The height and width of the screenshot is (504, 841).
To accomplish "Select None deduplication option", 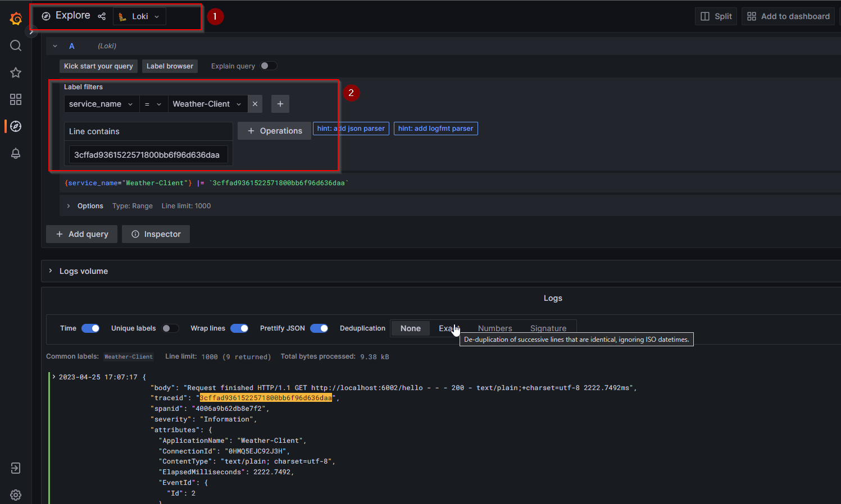I will click(411, 328).
